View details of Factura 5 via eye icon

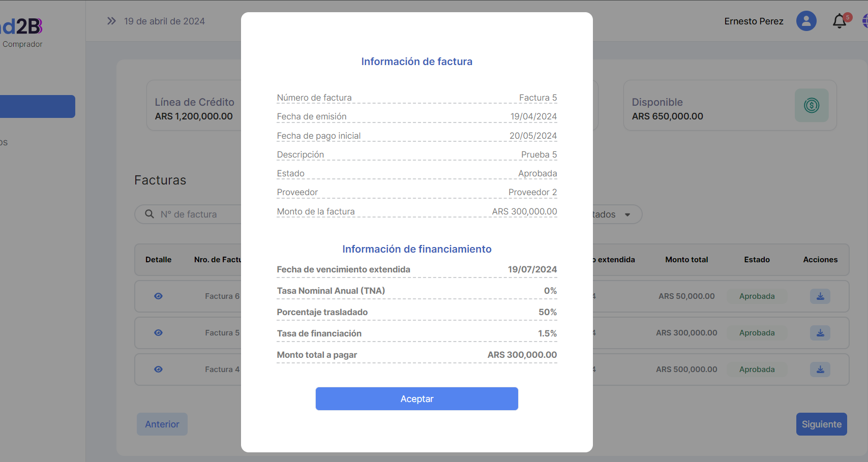click(158, 333)
